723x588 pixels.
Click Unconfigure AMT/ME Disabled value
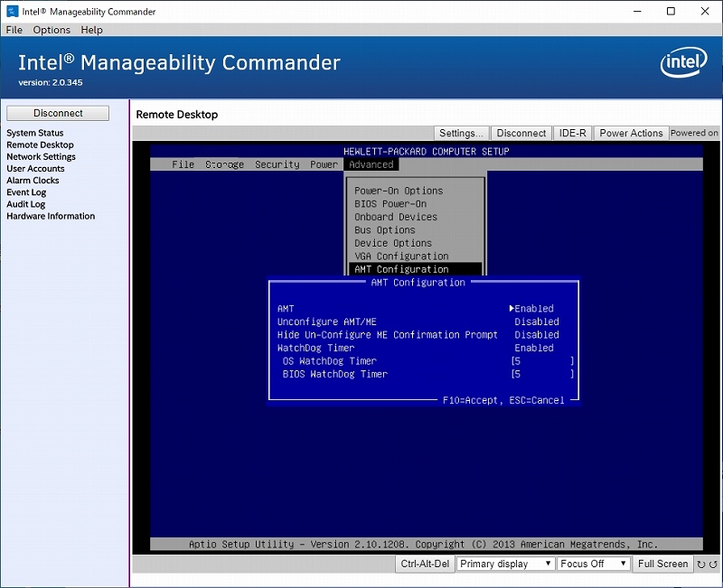(x=537, y=322)
